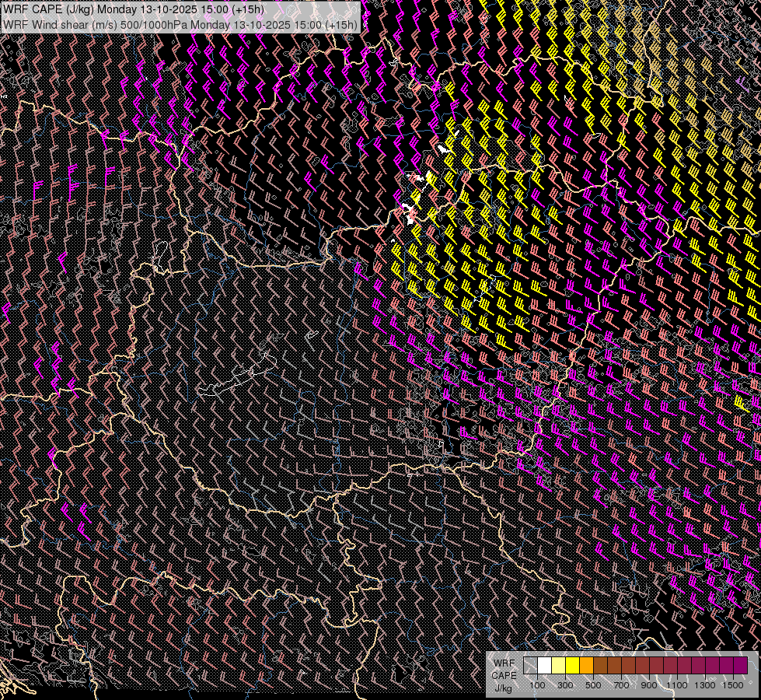Pick the 1300 value on legend
Screen dimensions: 761x700
pyautogui.click(x=705, y=685)
